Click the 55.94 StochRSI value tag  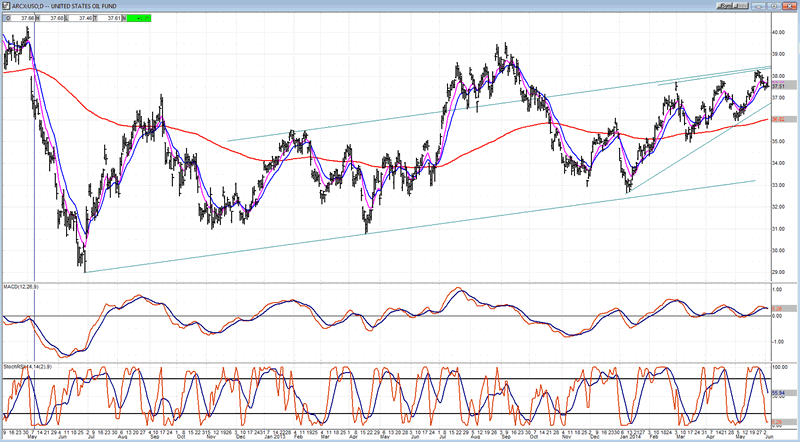tap(780, 395)
